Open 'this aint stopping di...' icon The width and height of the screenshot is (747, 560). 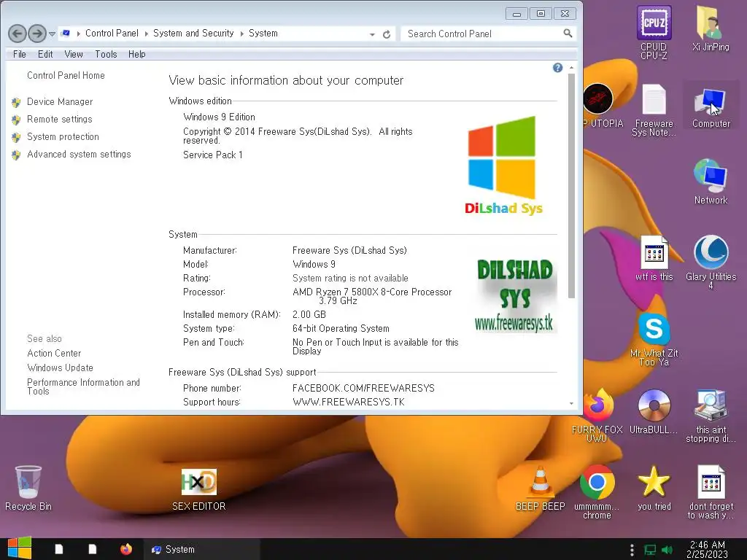(711, 415)
